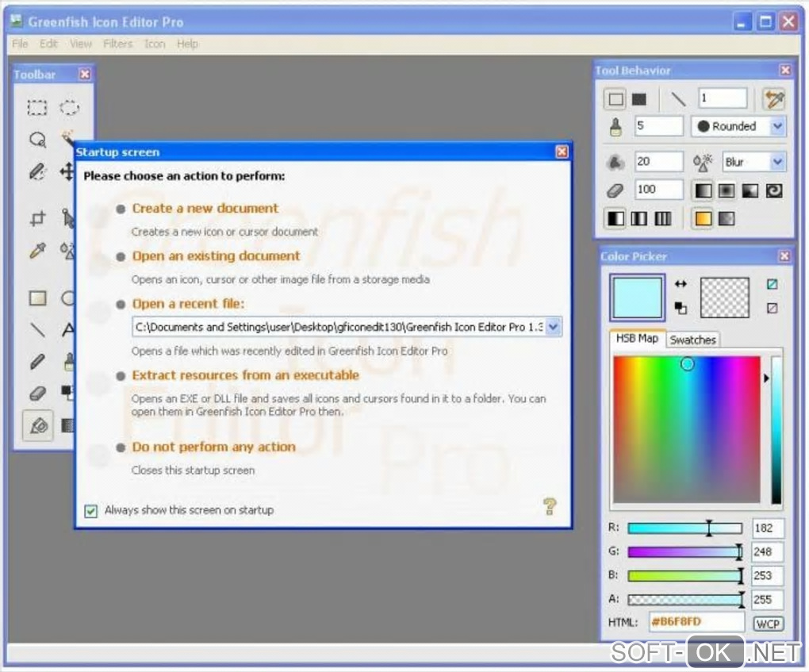
Task: Click the framed (outline) shape mode icon
Action: [x=615, y=99]
